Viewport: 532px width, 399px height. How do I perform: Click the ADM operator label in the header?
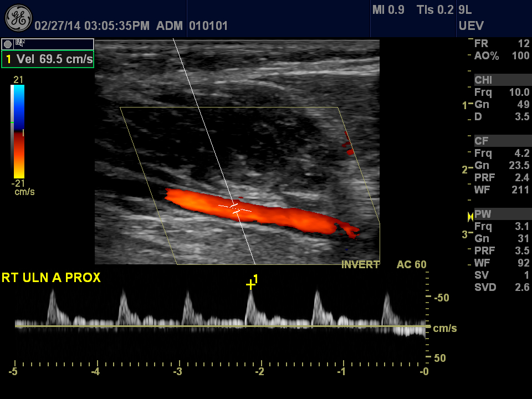pyautogui.click(x=169, y=26)
